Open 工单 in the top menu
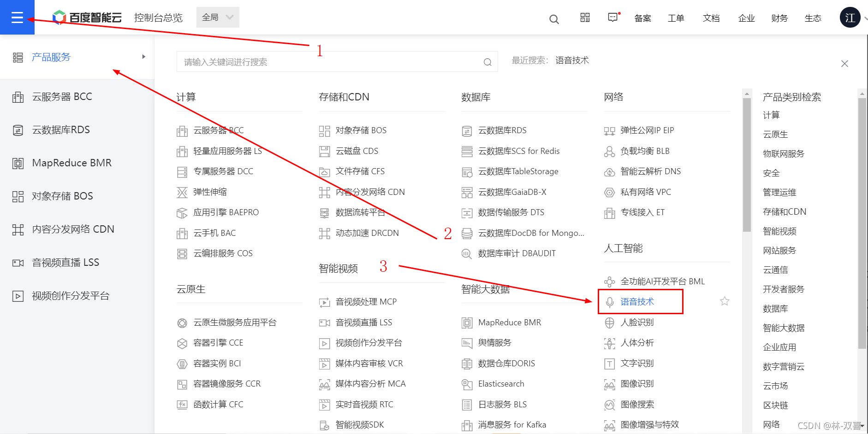The width and height of the screenshot is (868, 434). 676,18
